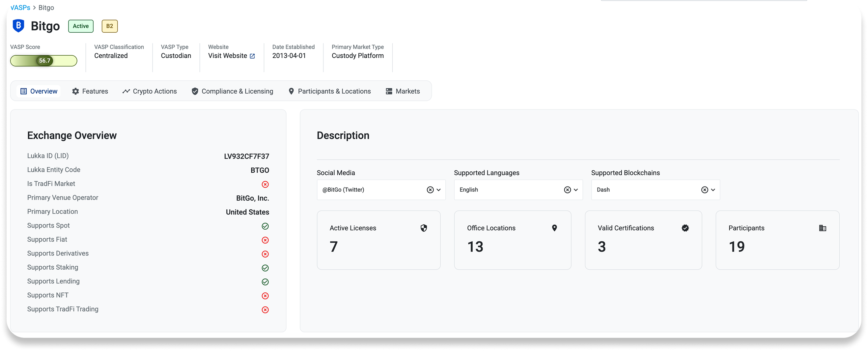
Task: Click the external link icon beside Visit Website
Action: point(252,56)
